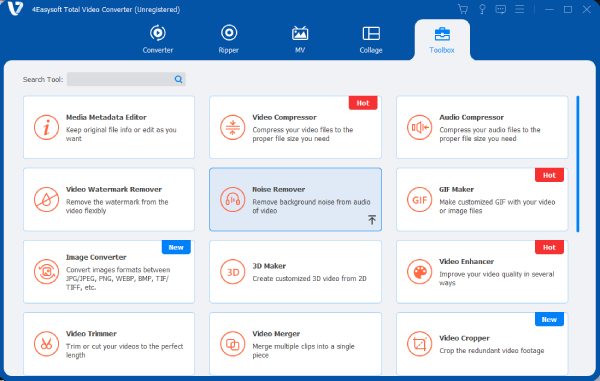Switch to the Ripper tab
Image resolution: width=600 pixels, height=381 pixels.
[x=229, y=39]
